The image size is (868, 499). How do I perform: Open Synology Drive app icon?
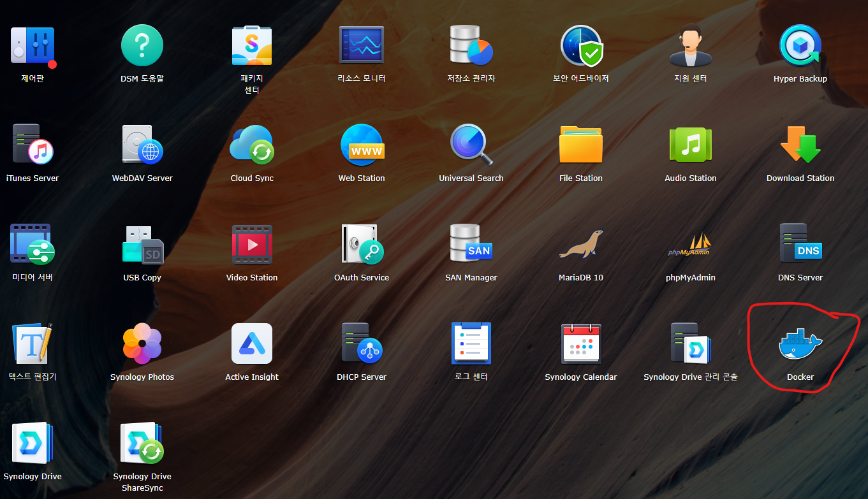click(33, 443)
